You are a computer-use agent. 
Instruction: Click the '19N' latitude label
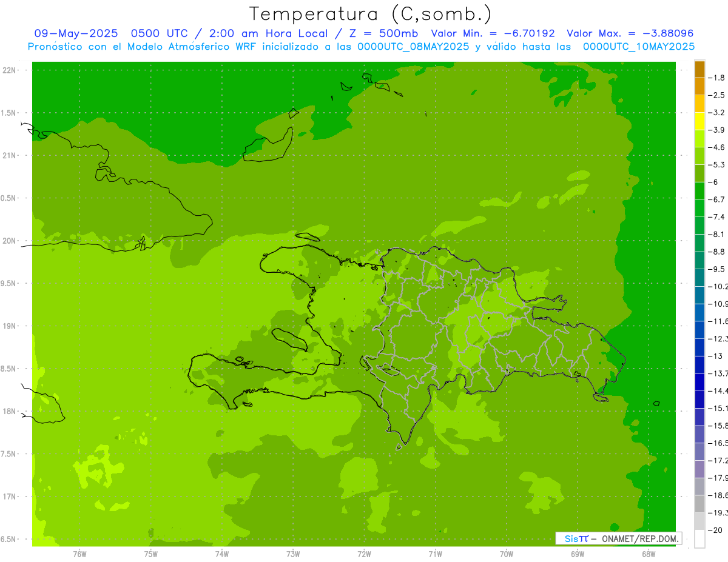pos(10,326)
